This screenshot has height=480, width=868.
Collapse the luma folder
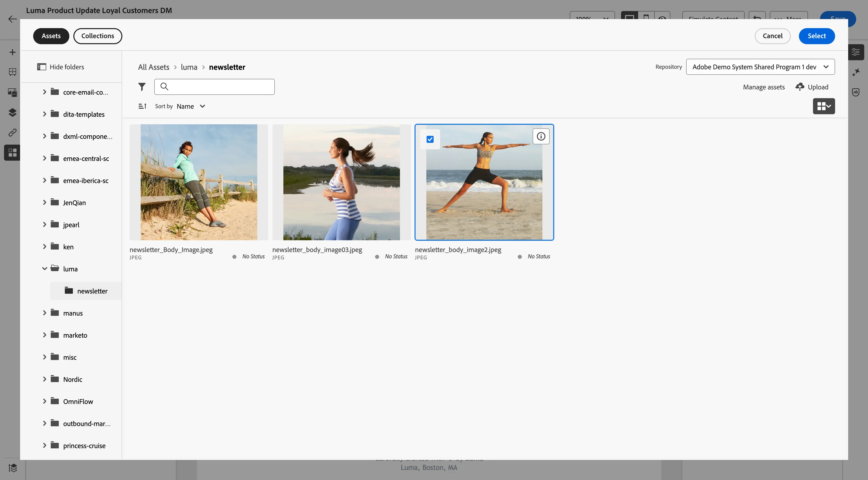(44, 269)
